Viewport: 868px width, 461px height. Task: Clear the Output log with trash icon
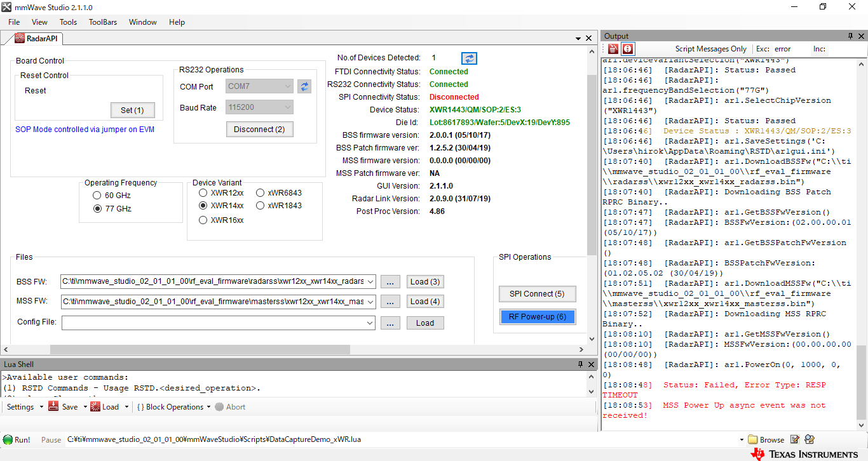pyautogui.click(x=613, y=49)
